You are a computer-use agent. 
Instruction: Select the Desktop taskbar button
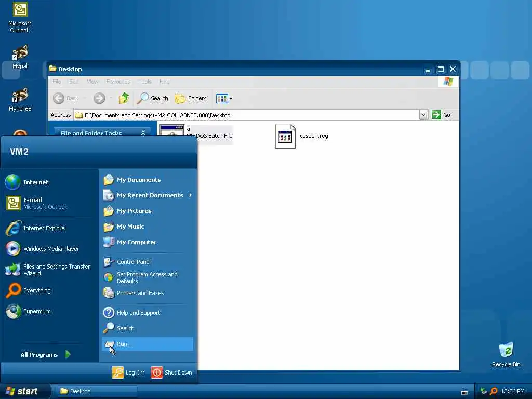click(x=97, y=391)
